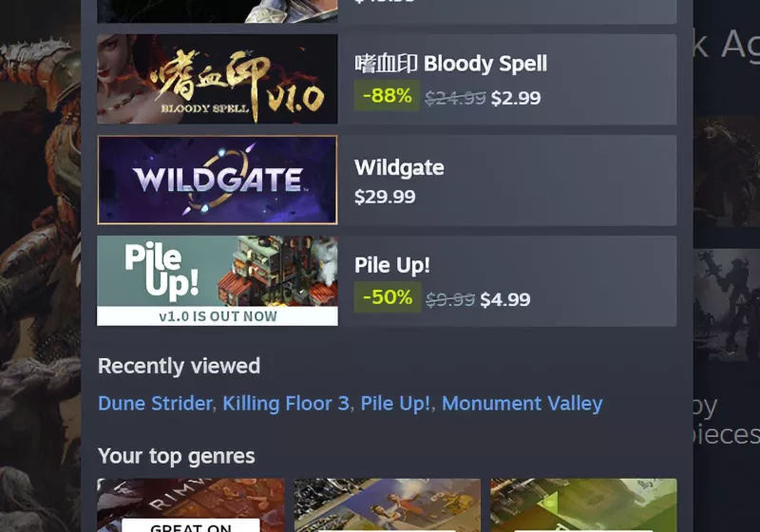Open Pile Up! in recently viewed links
Viewport: 760px width, 532px height.
(x=395, y=403)
